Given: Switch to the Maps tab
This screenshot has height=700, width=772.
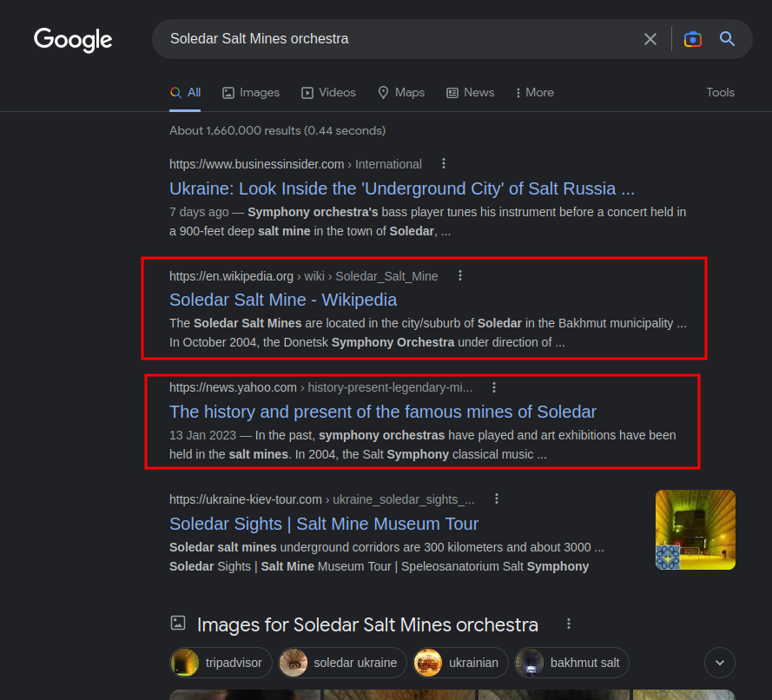Looking at the screenshot, I should [401, 93].
